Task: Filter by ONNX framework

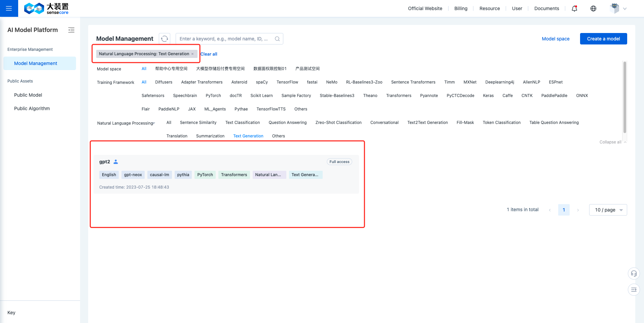Action: pyautogui.click(x=582, y=96)
